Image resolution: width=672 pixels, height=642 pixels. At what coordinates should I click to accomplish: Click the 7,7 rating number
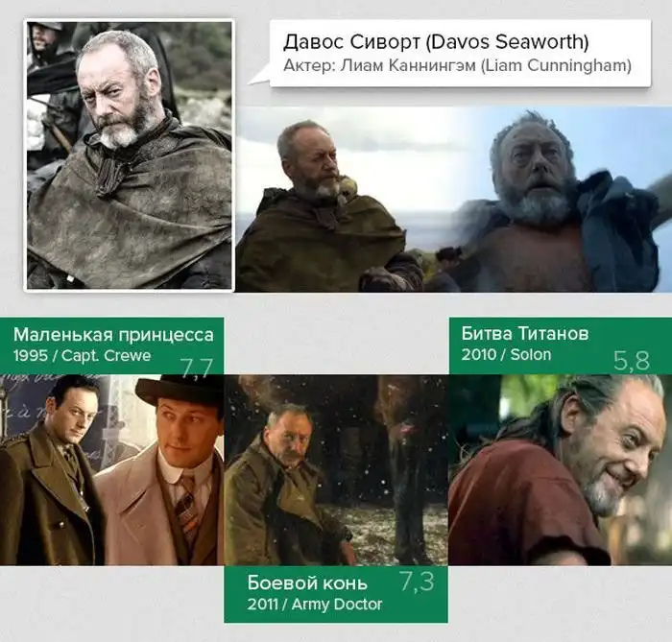(196, 368)
